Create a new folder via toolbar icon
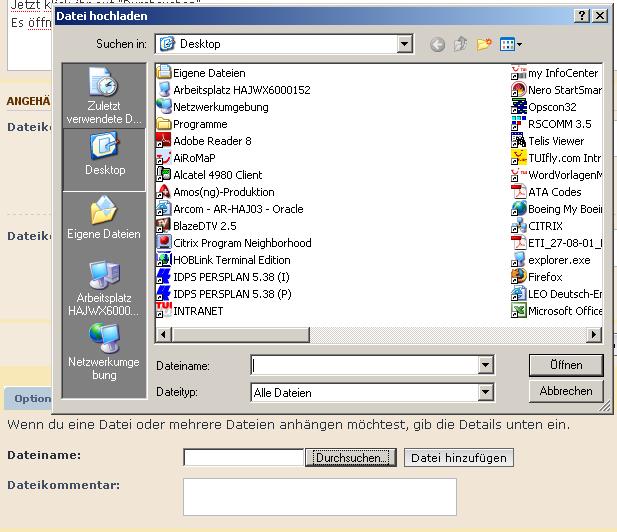Screen dimensions: 617x532 point(485,44)
